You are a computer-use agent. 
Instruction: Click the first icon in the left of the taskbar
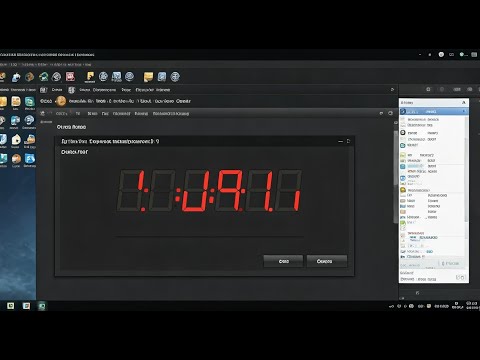pyautogui.click(x=11, y=306)
